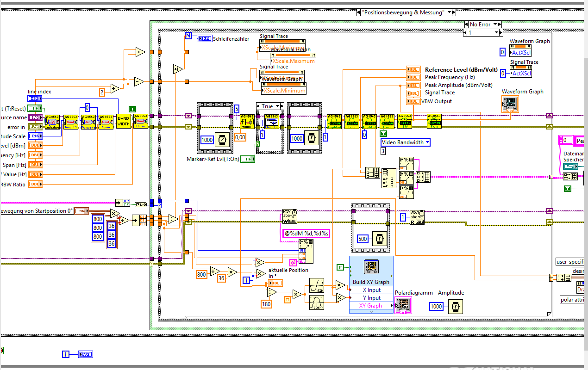Image resolution: width=588 pixels, height=370 pixels.
Task: Select the Schleifenzähler I32 indicator
Action: (204, 38)
